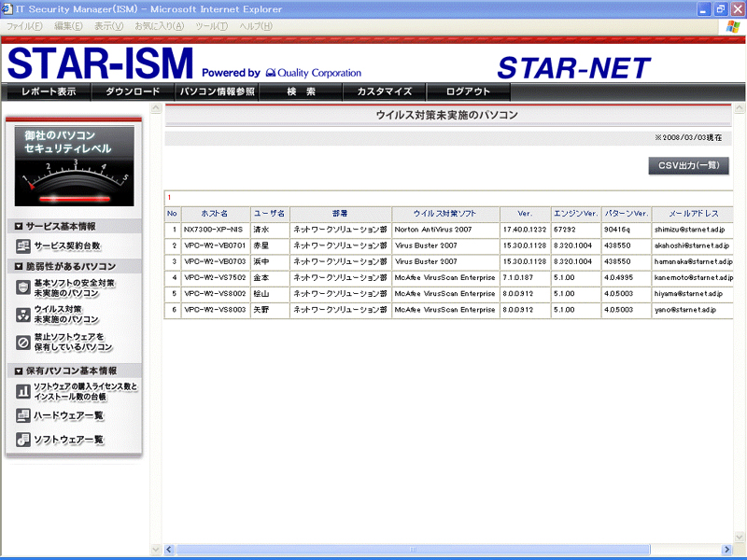The width and height of the screenshot is (747, 560).
Task: Open サービス契約台数 link
Action: [x=67, y=246]
